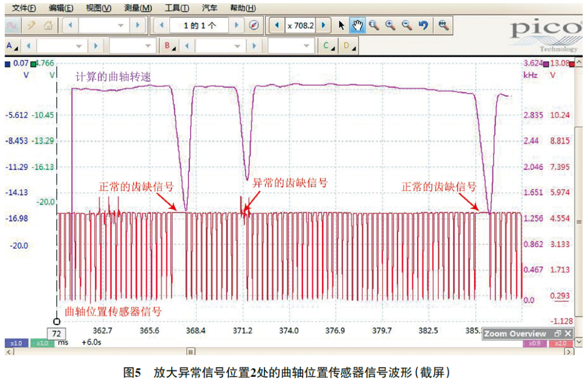Open the 汽车 menu
This screenshot has height=381, width=588.
pos(209,8)
